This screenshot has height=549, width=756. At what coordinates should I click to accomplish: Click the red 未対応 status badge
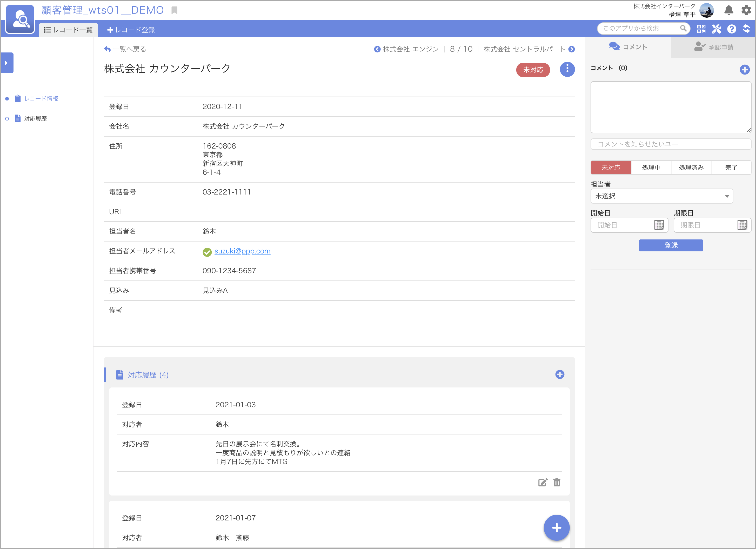[x=533, y=70]
